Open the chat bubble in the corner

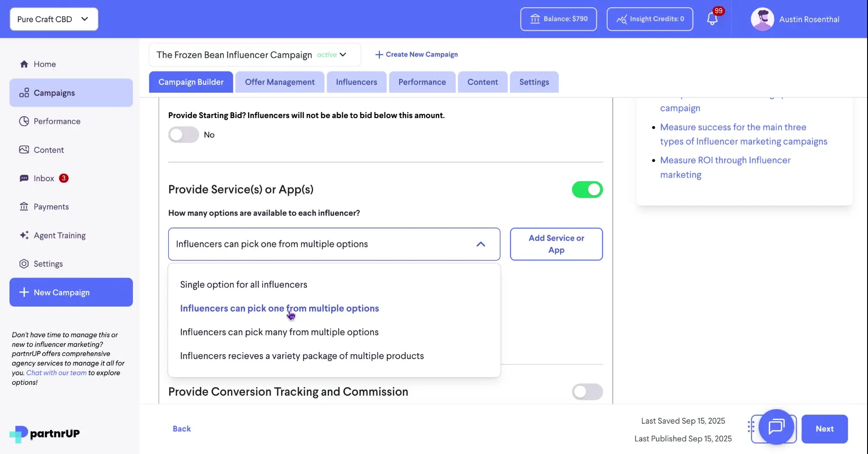pos(776,428)
